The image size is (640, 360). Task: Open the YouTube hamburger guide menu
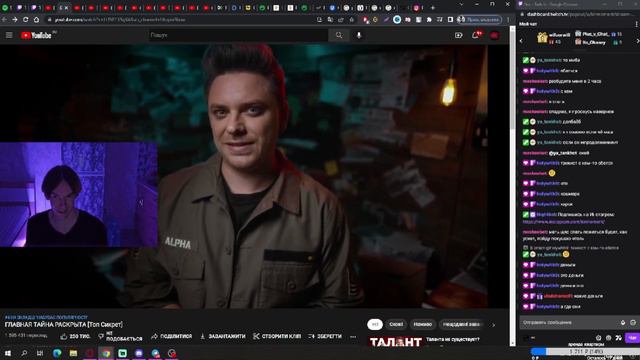coord(9,35)
